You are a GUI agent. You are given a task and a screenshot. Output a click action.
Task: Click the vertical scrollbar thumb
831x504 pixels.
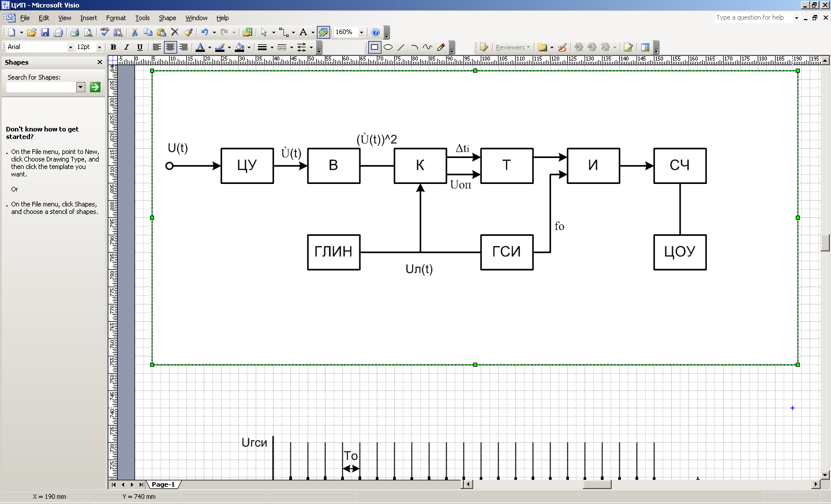pyautogui.click(x=825, y=243)
